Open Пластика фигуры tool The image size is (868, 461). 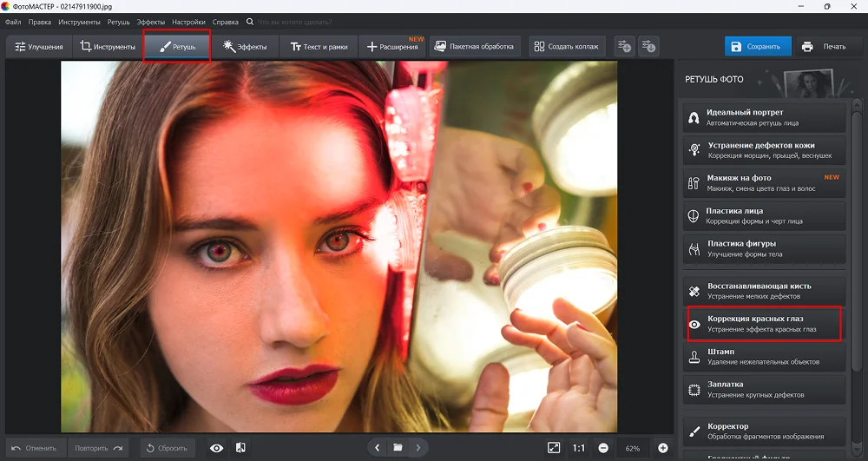tap(764, 248)
